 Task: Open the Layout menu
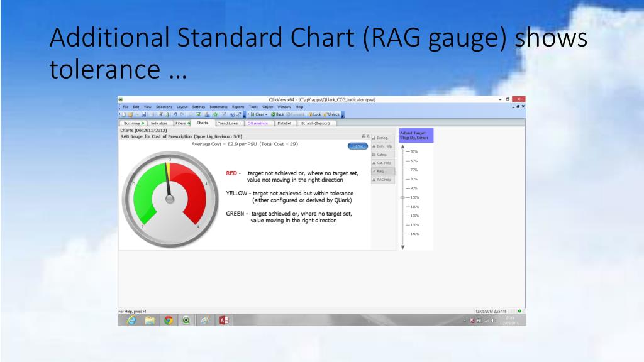pos(182,107)
